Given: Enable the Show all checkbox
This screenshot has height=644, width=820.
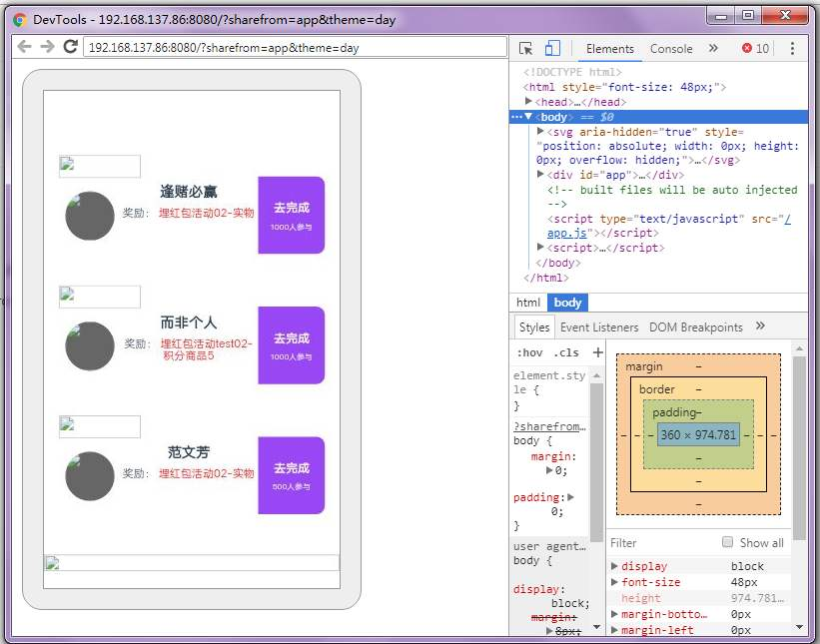Looking at the screenshot, I should point(727,542).
